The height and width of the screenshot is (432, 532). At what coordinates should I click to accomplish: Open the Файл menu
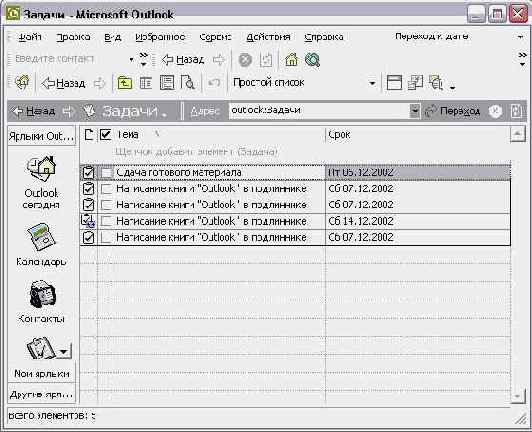(30, 37)
